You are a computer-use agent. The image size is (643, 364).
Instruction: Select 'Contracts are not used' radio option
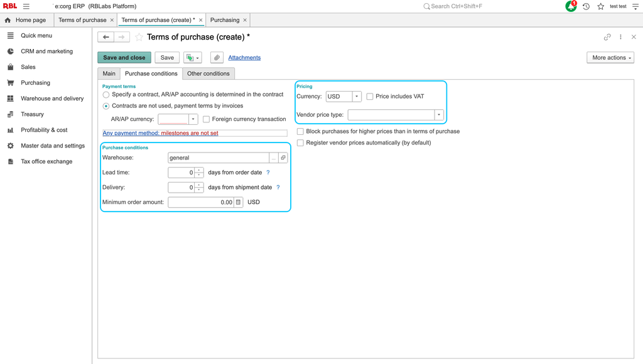(x=106, y=106)
